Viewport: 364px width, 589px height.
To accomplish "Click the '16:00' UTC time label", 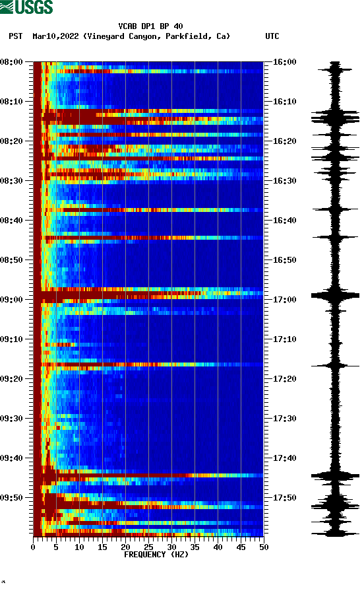I will coord(284,62).
